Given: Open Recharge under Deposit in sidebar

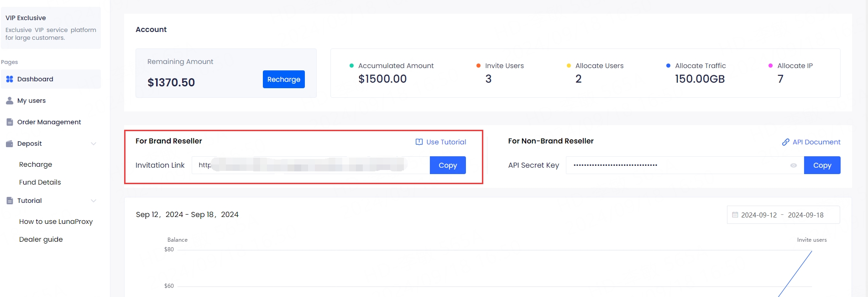Looking at the screenshot, I should pyautogui.click(x=36, y=164).
